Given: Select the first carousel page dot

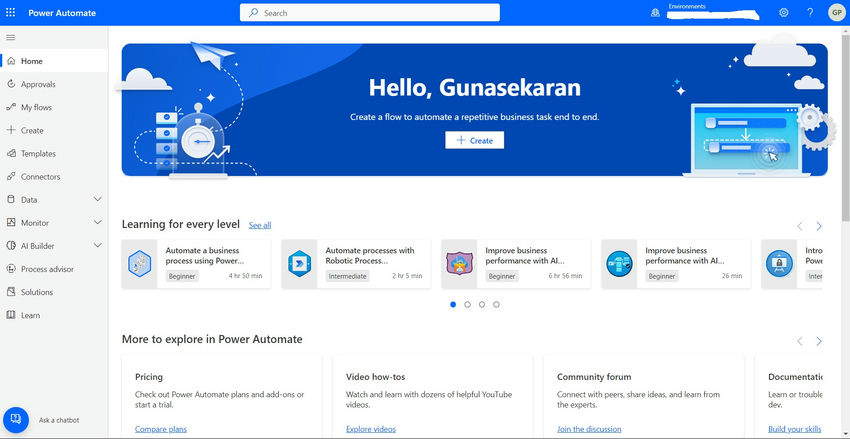Looking at the screenshot, I should [453, 305].
